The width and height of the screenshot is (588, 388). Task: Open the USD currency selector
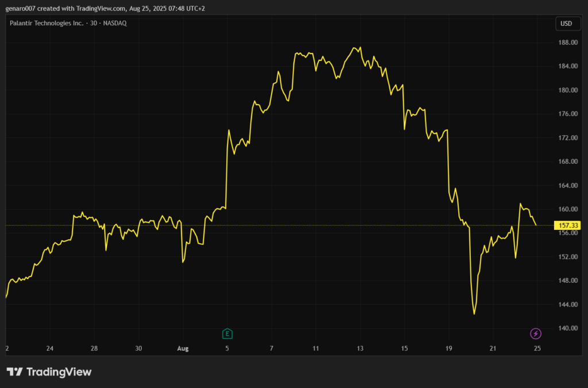coord(566,24)
